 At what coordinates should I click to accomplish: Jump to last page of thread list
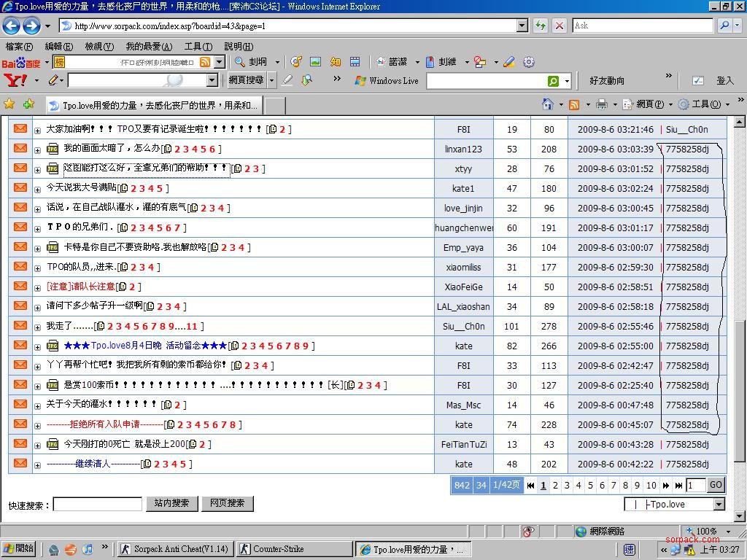678,485
